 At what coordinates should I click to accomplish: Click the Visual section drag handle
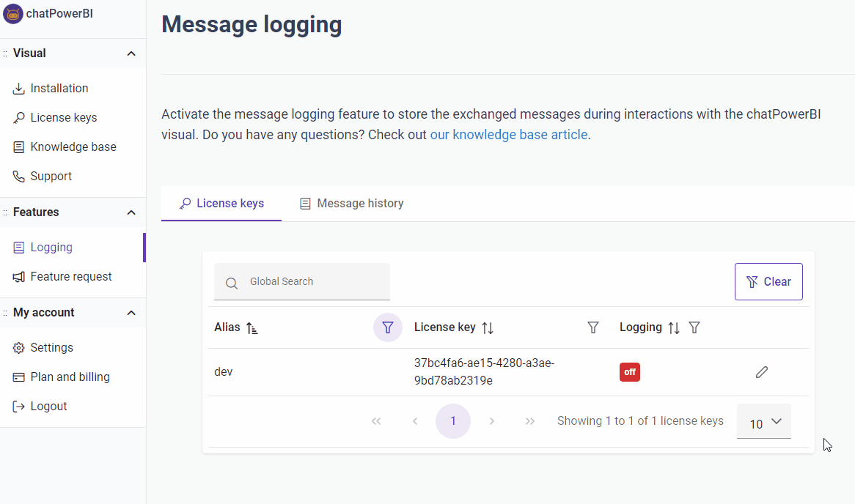tap(5, 53)
